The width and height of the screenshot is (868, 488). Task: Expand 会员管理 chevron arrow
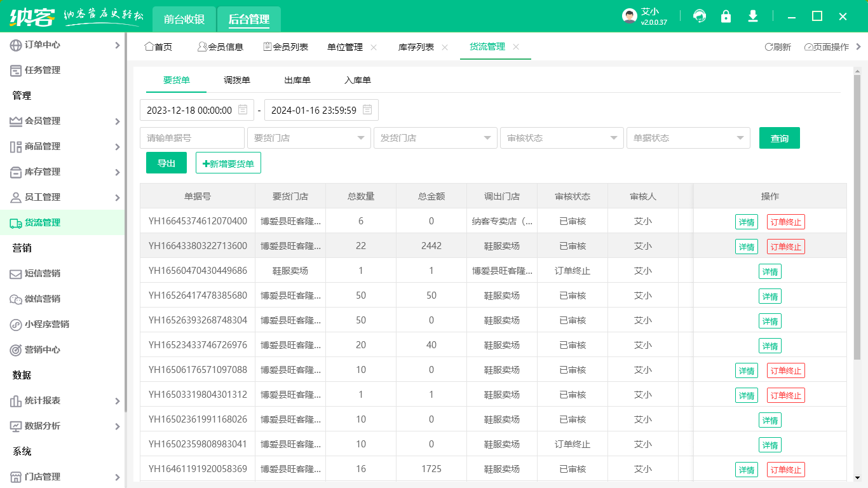117,121
